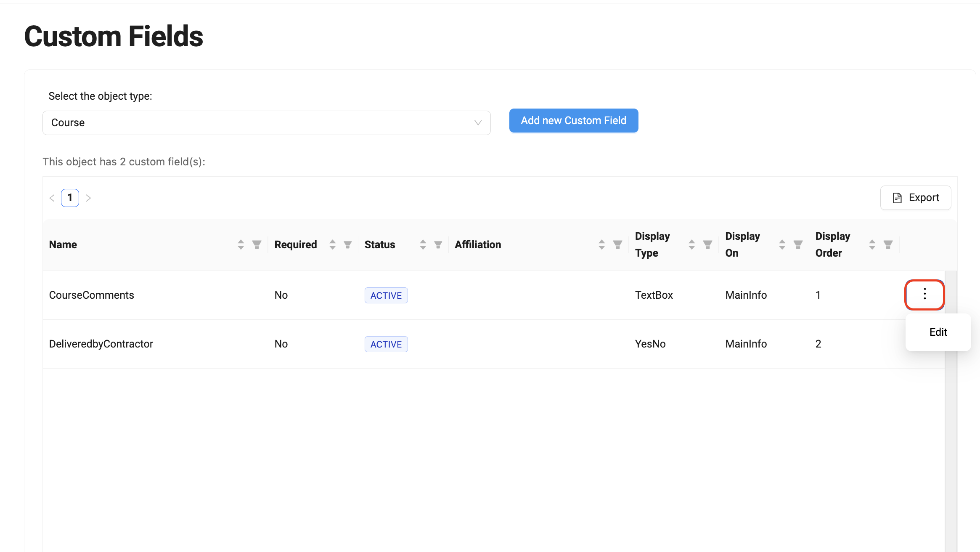
Task: Toggle sorting on the Status column
Action: (x=423, y=244)
